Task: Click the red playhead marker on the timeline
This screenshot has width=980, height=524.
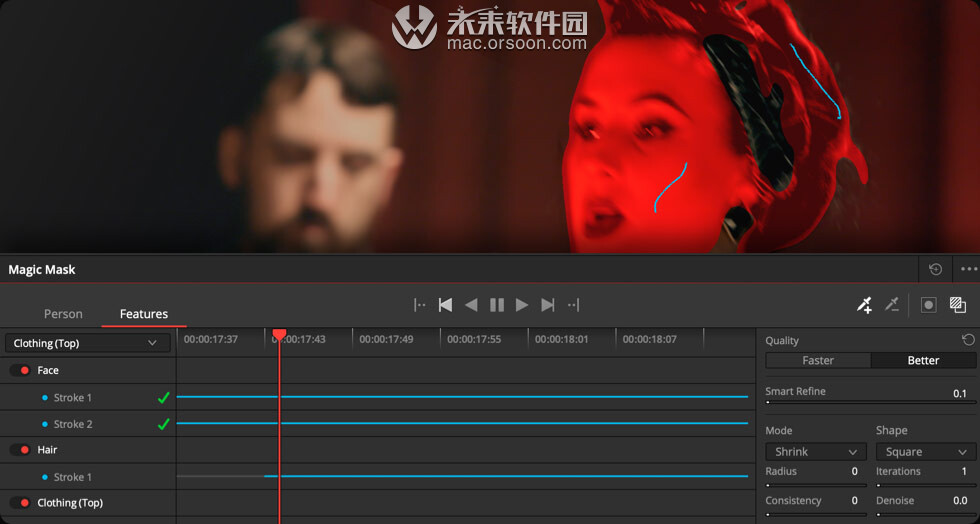Action: 279,335
